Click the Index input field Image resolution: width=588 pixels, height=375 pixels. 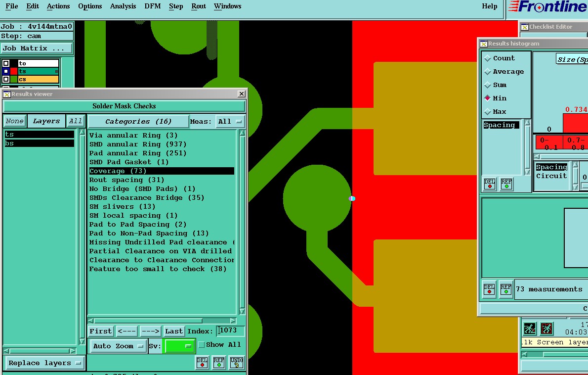coord(231,330)
